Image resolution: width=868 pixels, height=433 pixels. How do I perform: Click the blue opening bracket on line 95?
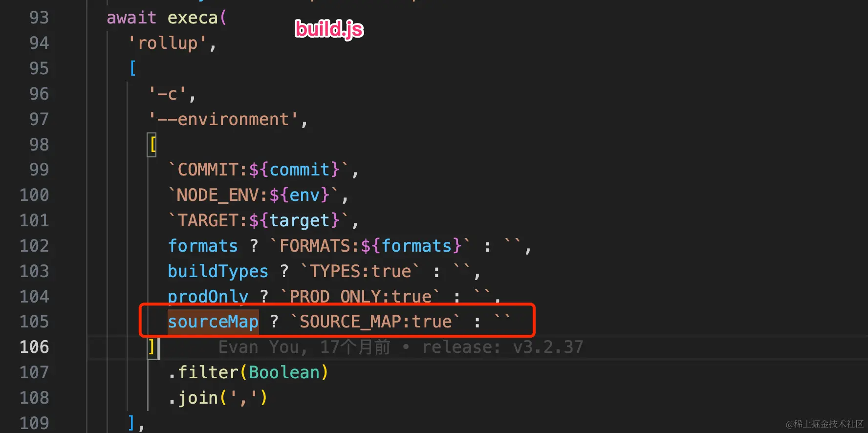(x=132, y=68)
